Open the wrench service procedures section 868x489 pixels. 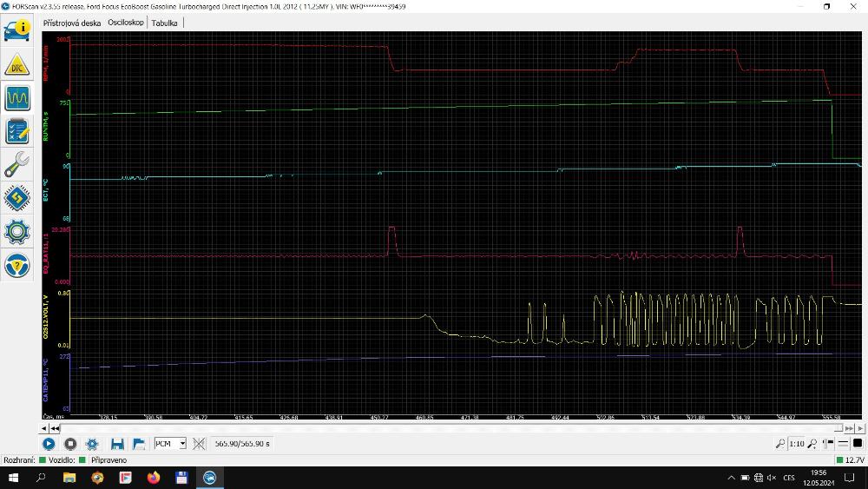point(17,163)
